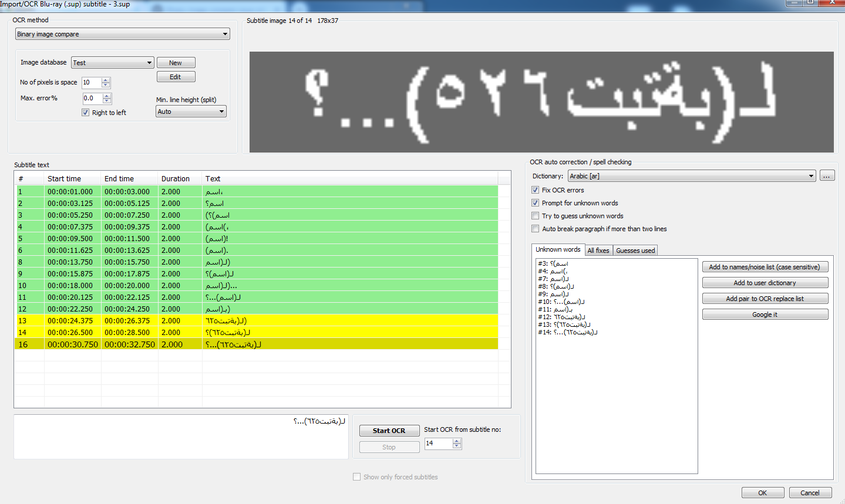
Task: Click Add pair to OCR replace list
Action: click(765, 299)
